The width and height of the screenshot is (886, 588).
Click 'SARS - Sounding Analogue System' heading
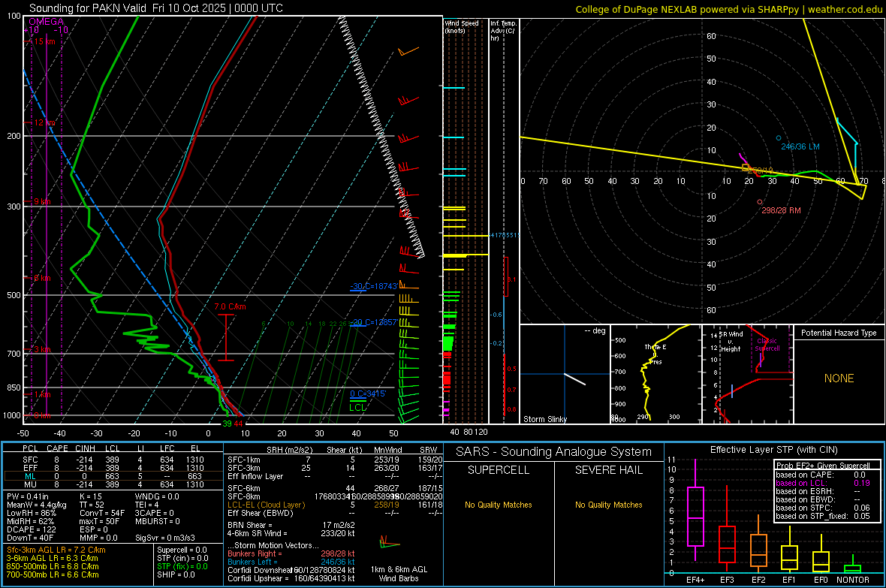553,452
